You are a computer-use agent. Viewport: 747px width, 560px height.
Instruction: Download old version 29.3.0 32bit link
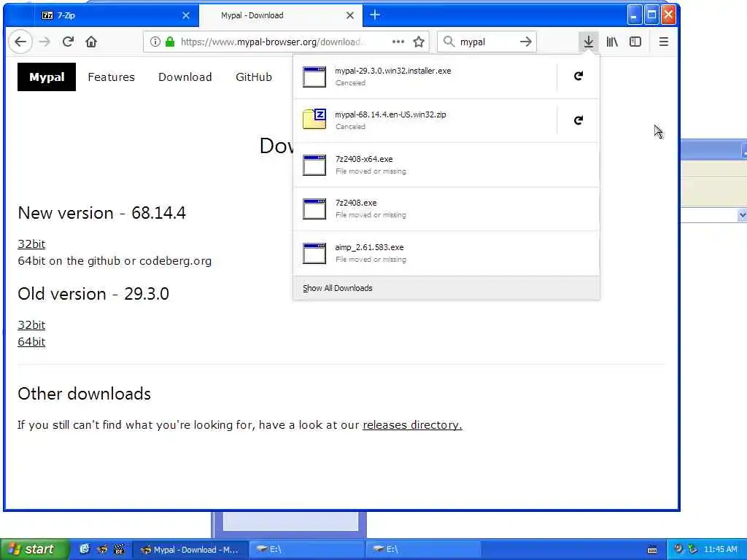tap(31, 324)
